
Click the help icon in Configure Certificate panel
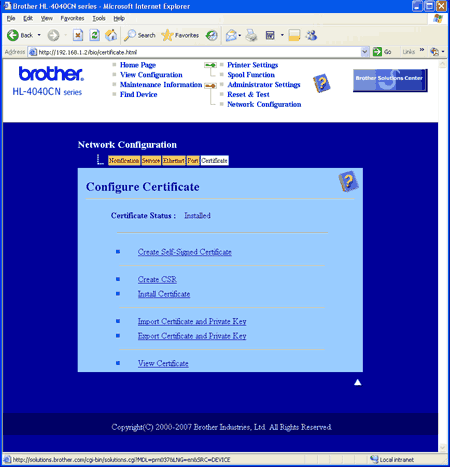pos(348,181)
